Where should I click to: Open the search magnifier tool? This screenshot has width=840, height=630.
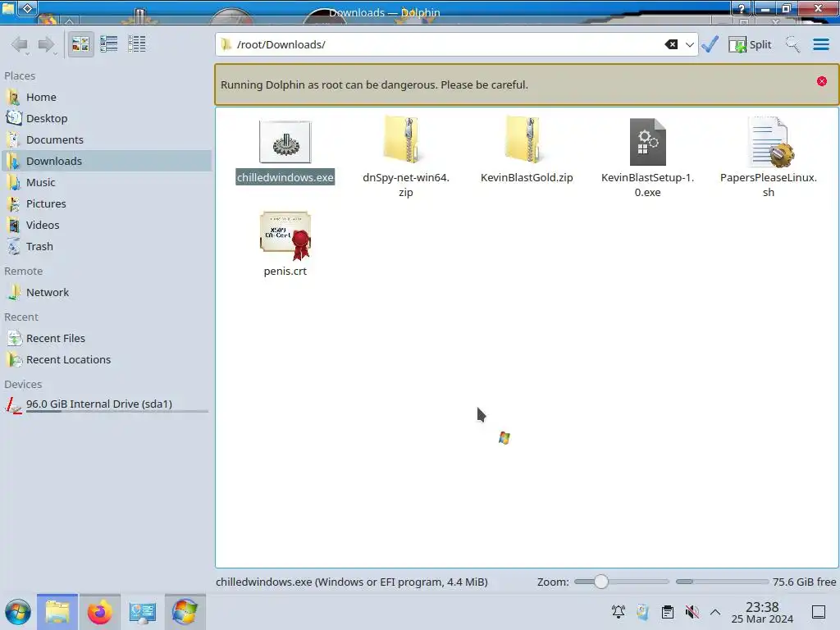pos(792,44)
